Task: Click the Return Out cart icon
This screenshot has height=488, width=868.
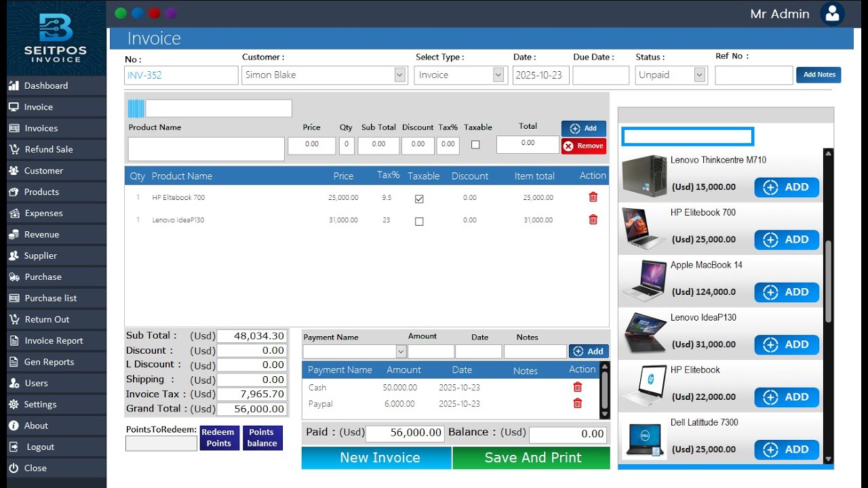Action: click(14, 319)
